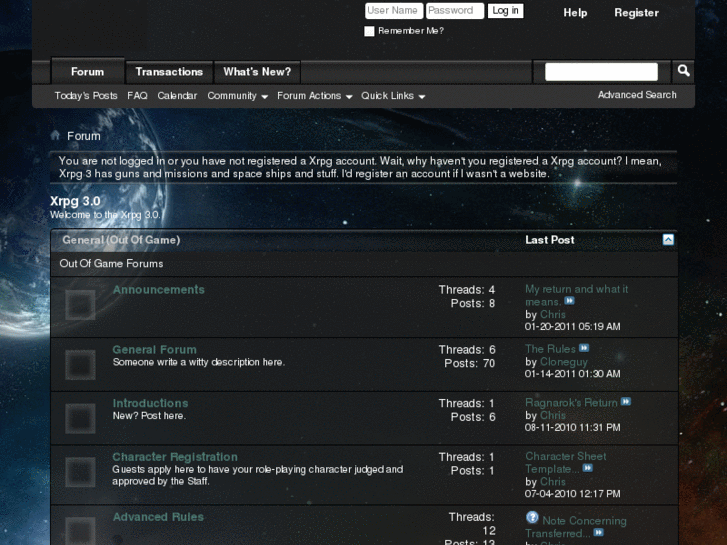Click the Log in button

[x=505, y=11]
